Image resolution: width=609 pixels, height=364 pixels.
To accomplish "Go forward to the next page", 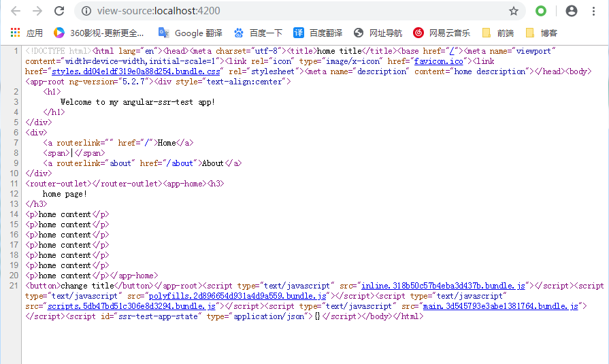I will pyautogui.click(x=37, y=11).
